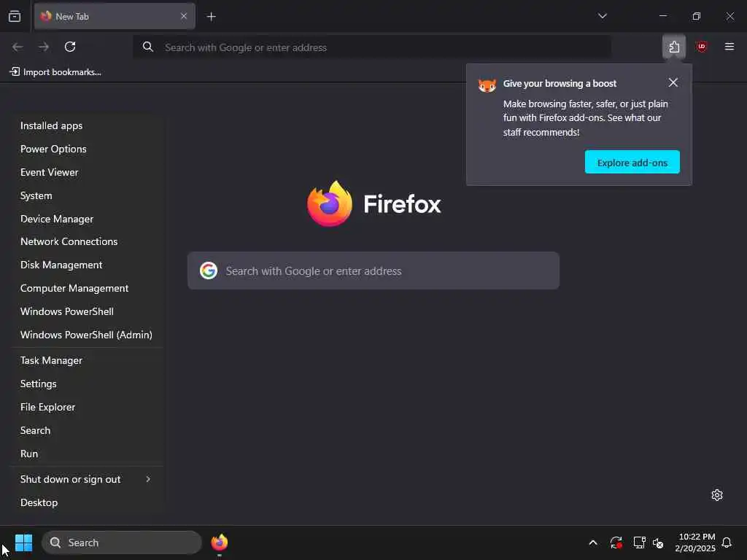The width and height of the screenshot is (747, 560).
Task: Select Desktop menu entry
Action: 87,502
